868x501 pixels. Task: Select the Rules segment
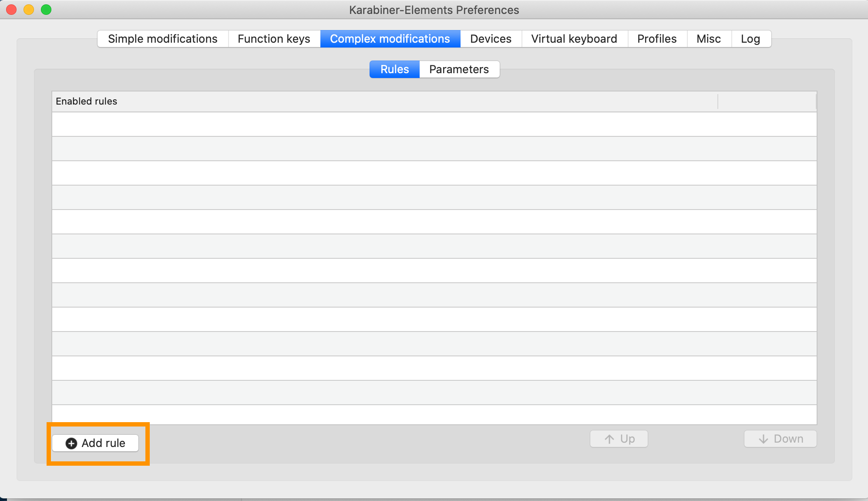point(394,69)
